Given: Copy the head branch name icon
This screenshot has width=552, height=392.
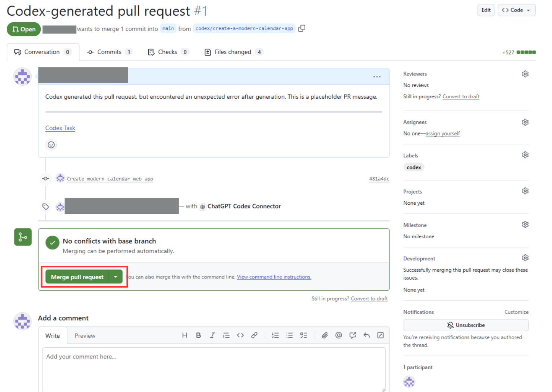Looking at the screenshot, I should (302, 28).
